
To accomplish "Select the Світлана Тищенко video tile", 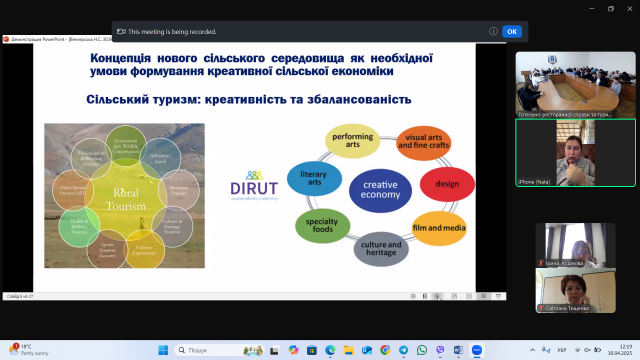I will 576,290.
